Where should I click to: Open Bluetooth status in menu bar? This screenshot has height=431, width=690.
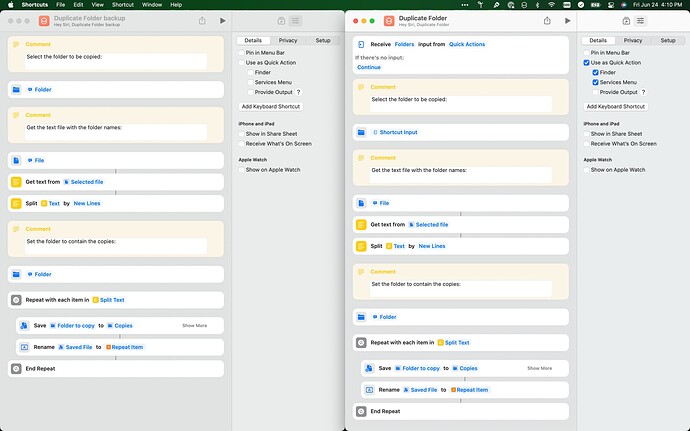point(537,5)
